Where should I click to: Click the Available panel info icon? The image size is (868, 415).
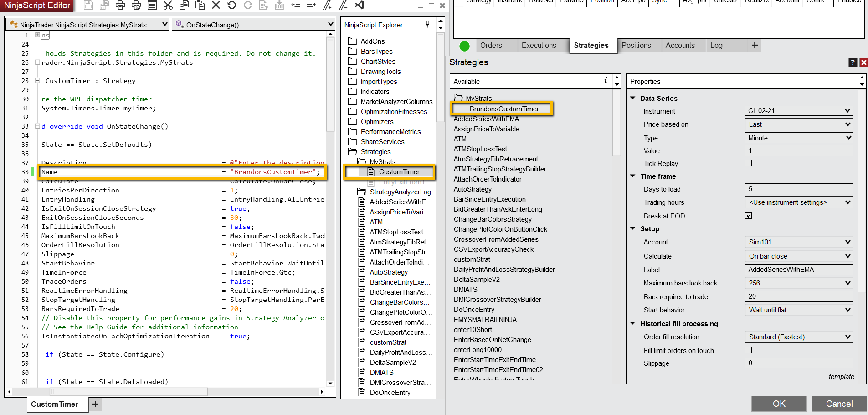pos(605,81)
